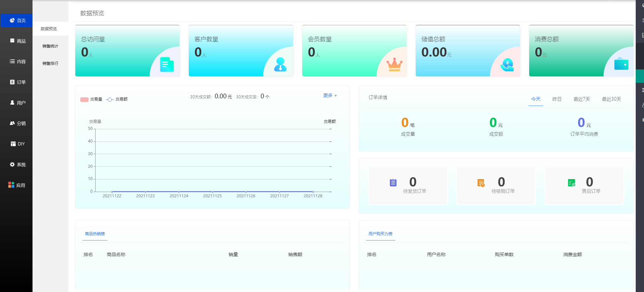Click the 首页 pie chart icon

point(12,20)
